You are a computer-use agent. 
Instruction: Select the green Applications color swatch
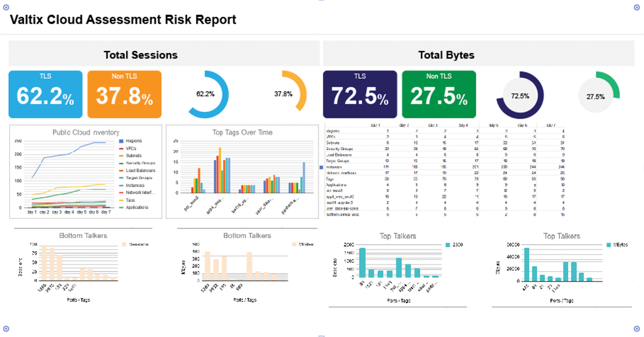[x=121, y=207]
